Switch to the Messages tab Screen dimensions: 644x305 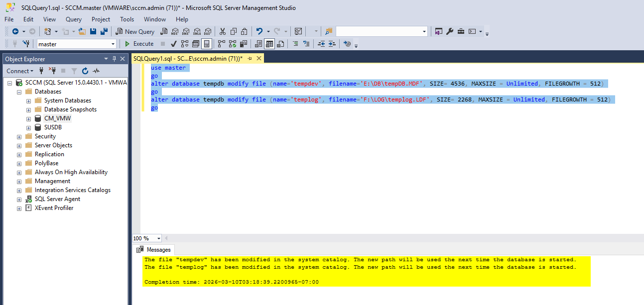pos(158,250)
